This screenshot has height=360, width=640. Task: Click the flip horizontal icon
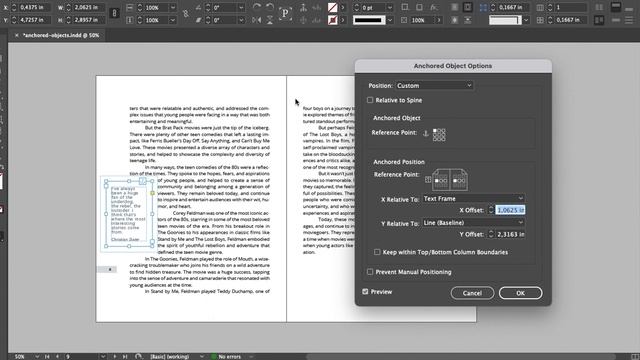[x=257, y=20]
